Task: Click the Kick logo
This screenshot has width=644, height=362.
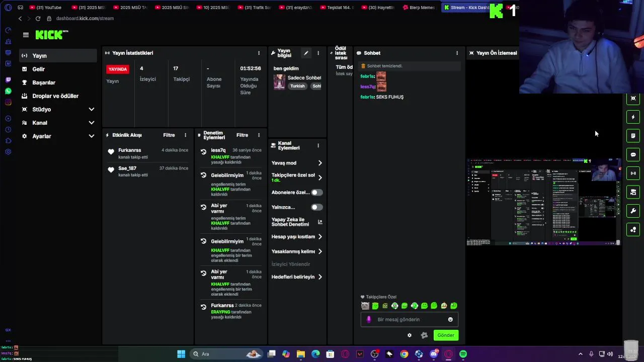Action: tap(52, 35)
